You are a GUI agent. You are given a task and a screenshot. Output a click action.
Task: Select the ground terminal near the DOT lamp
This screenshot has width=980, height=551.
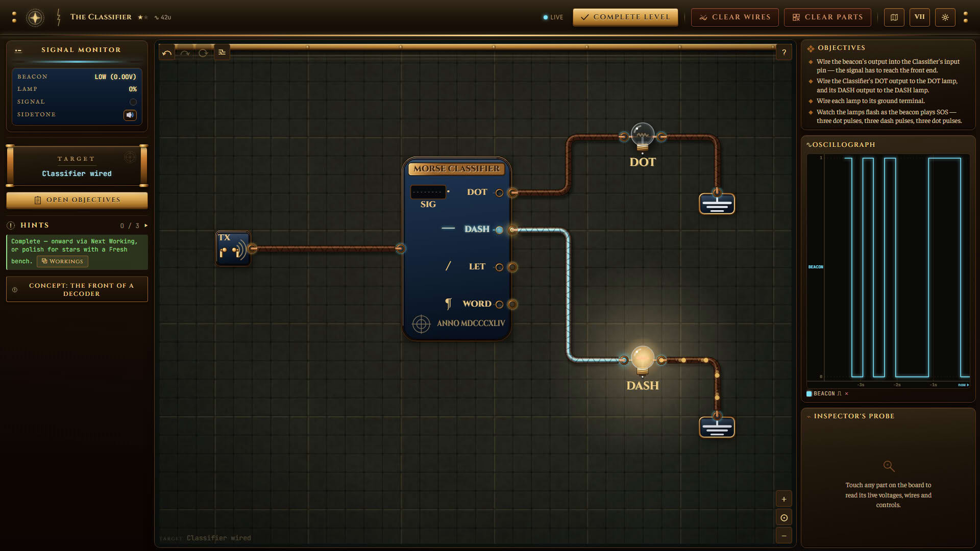[717, 204]
